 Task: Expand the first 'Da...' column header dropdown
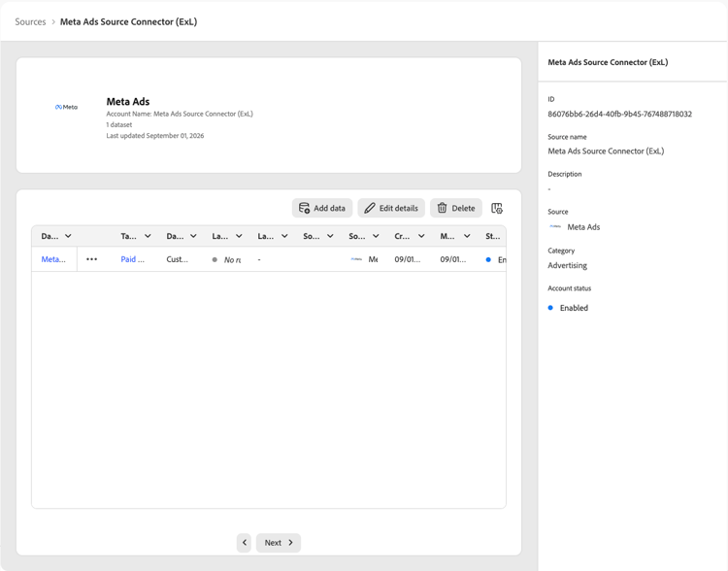[x=68, y=236]
